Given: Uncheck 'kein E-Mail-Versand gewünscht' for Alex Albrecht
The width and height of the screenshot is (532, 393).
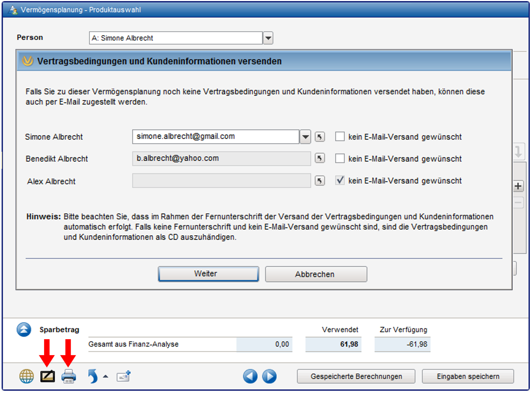Looking at the screenshot, I should (340, 181).
